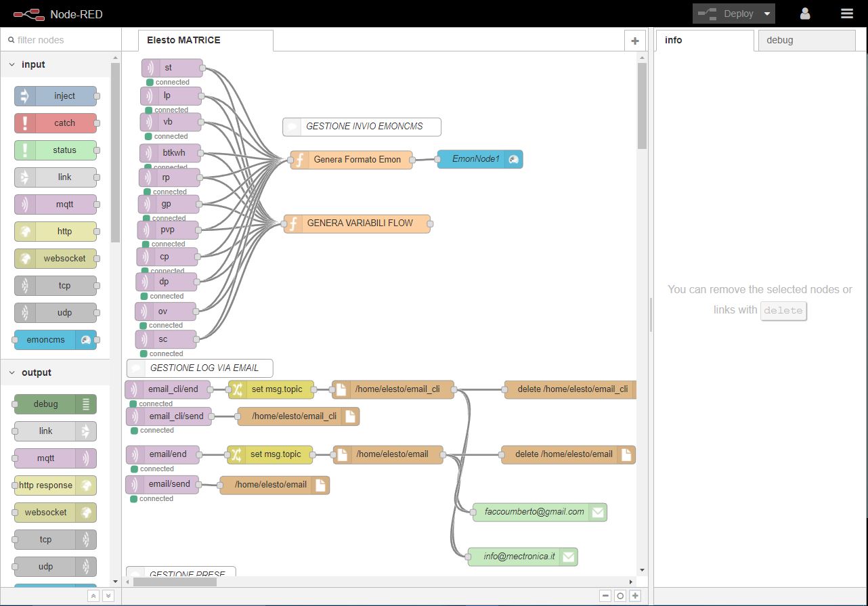Add a new flow tab with plus
Viewport: 868px width, 606px height.
634,41
